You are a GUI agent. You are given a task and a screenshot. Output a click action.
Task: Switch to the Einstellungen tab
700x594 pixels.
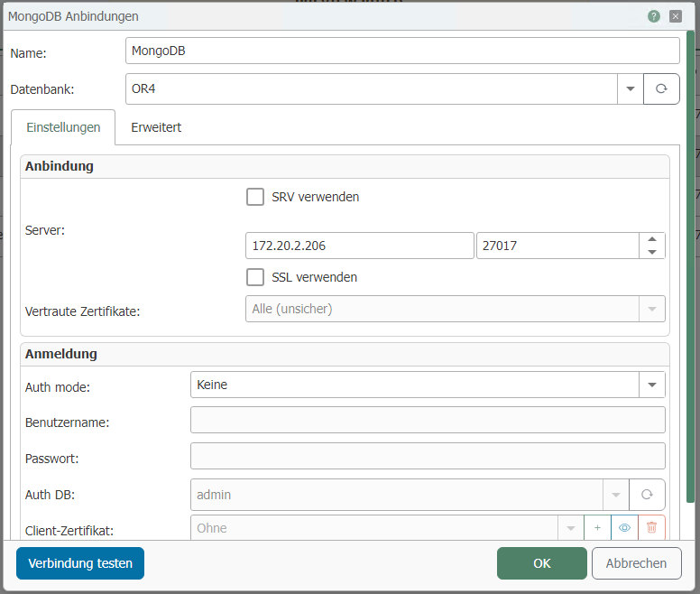(63, 127)
